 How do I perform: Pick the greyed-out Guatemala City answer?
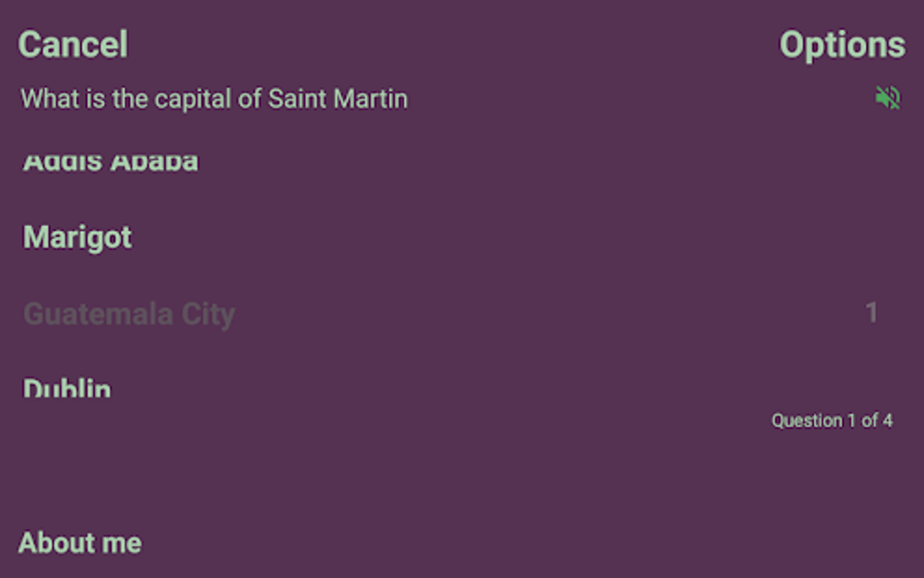point(130,314)
